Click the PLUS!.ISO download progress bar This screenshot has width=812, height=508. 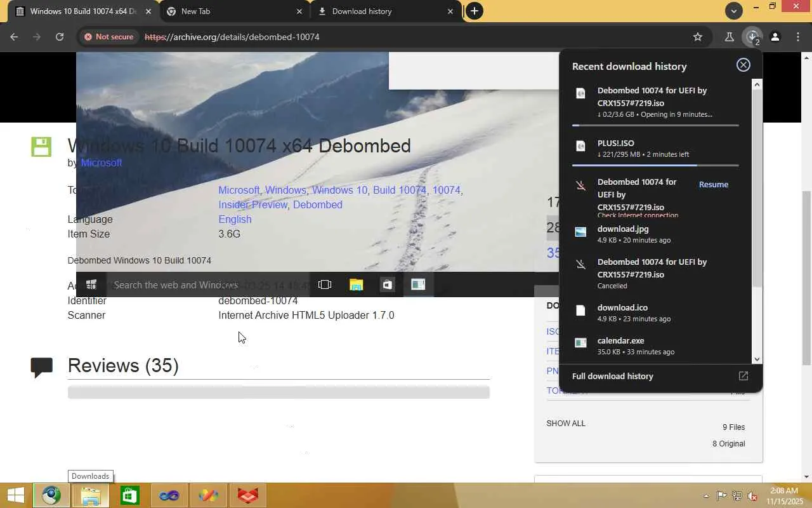(x=655, y=165)
